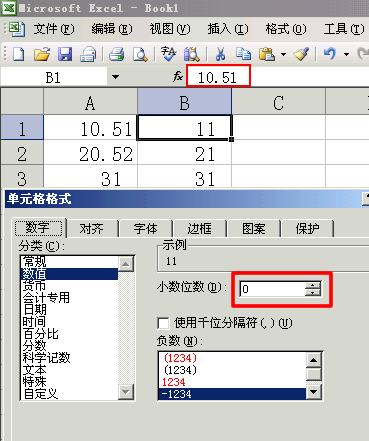Select 日期 in the category list
The width and height of the screenshot is (369, 441).
click(69, 310)
